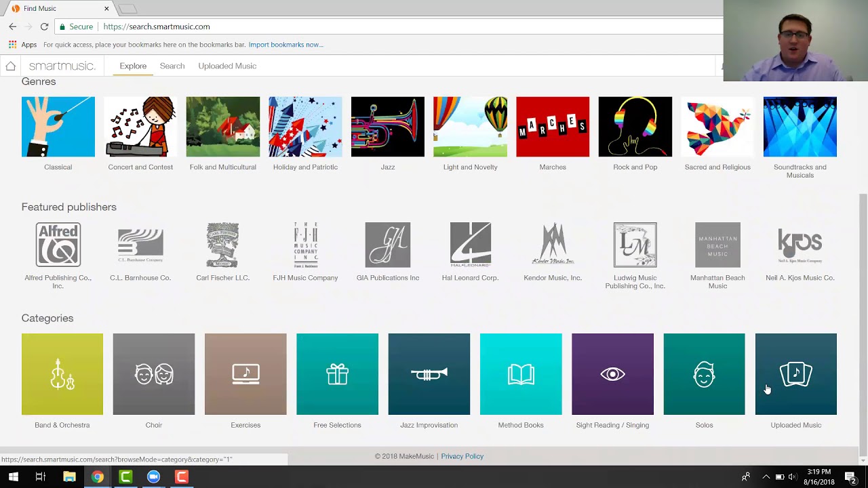Click the browser back arrow
The height and width of the screenshot is (488, 868).
(x=12, y=26)
